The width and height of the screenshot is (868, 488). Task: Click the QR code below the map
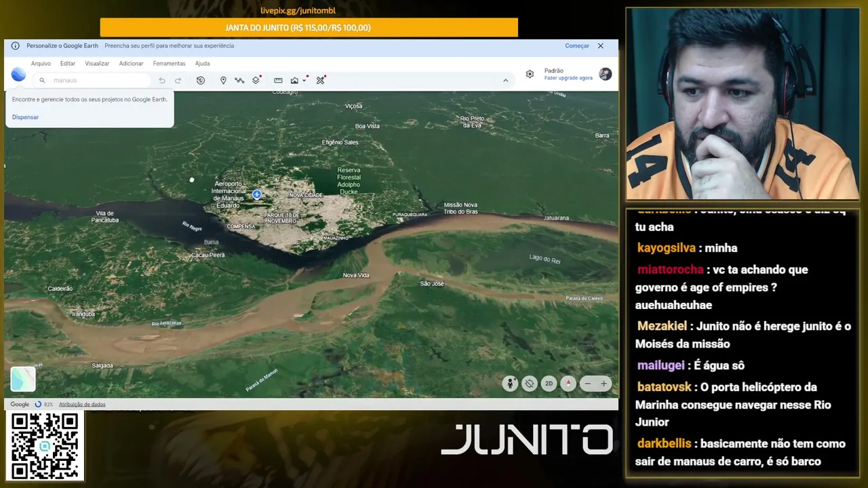coord(45,445)
